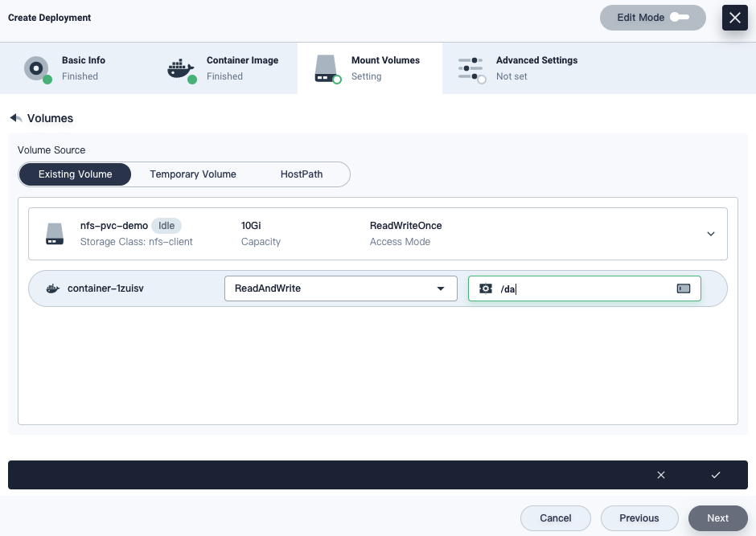Click the Previous button
The width and height of the screenshot is (756, 536).
pyautogui.click(x=639, y=518)
